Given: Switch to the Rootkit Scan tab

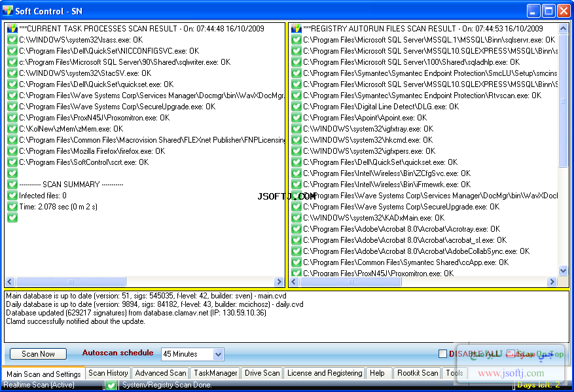Looking at the screenshot, I should click(x=418, y=373).
